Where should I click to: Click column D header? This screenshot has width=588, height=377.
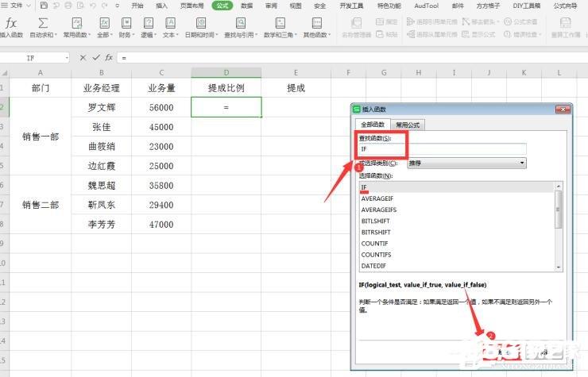tap(226, 73)
